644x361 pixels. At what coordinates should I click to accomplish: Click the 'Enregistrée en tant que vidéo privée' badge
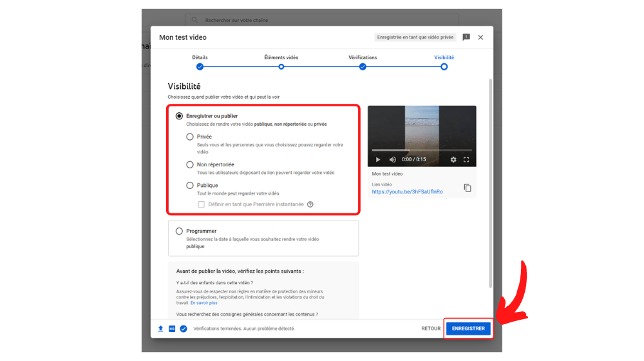click(x=415, y=37)
